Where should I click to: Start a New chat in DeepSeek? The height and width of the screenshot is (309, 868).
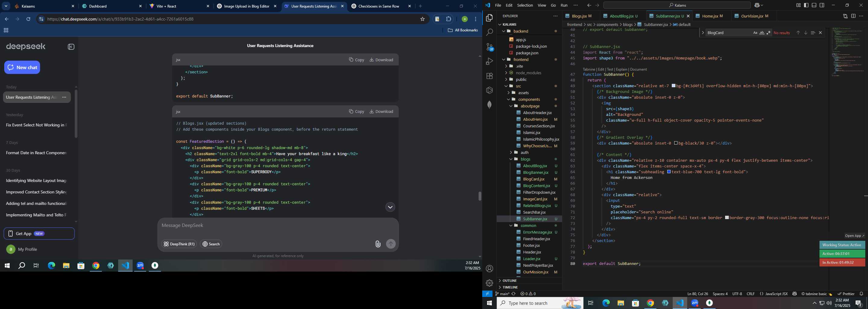pyautogui.click(x=22, y=68)
